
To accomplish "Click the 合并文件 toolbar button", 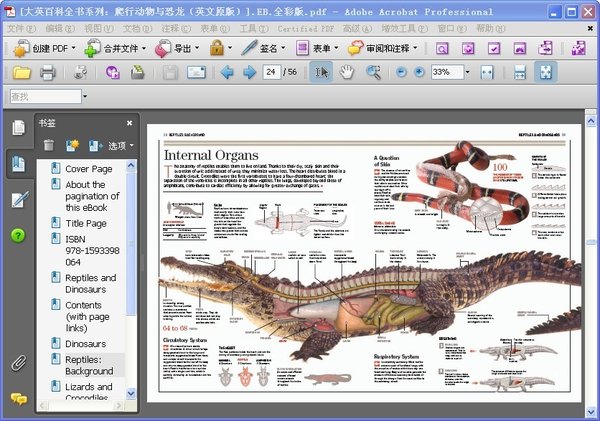I will (115, 49).
